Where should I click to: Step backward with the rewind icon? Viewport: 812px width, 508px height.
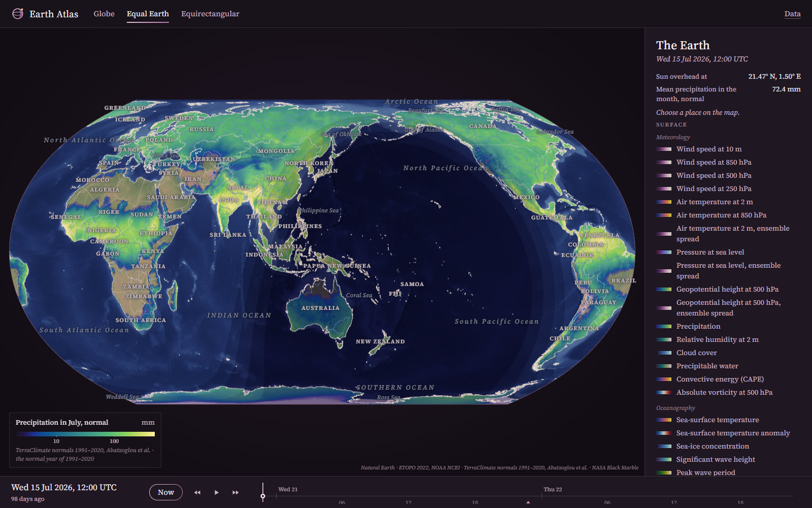(x=197, y=492)
